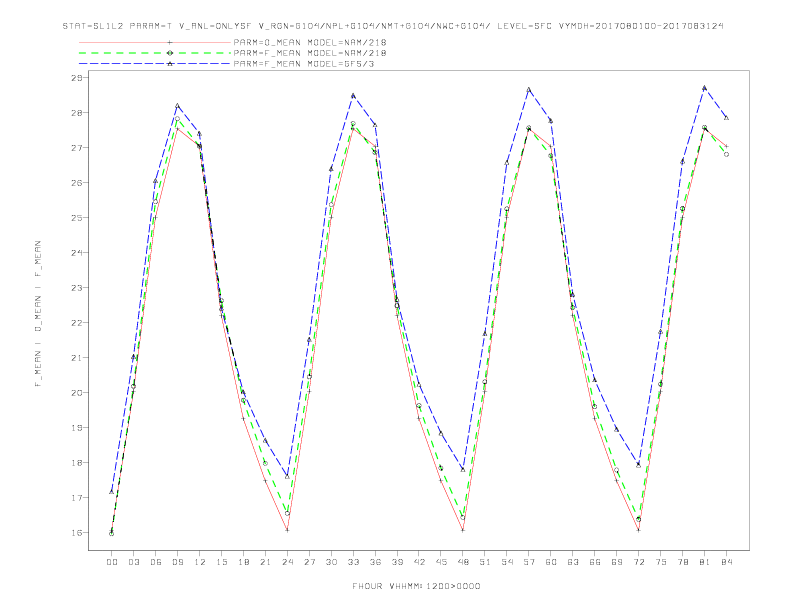Click y-axis tick label 29
The height and width of the screenshot is (612, 792).
pyautogui.click(x=77, y=78)
